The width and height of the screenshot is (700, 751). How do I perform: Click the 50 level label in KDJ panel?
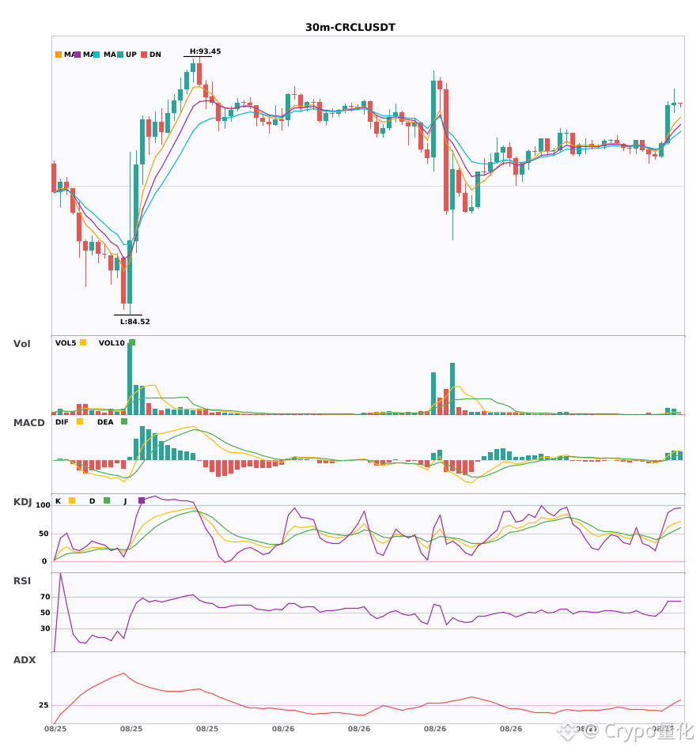tap(44, 534)
